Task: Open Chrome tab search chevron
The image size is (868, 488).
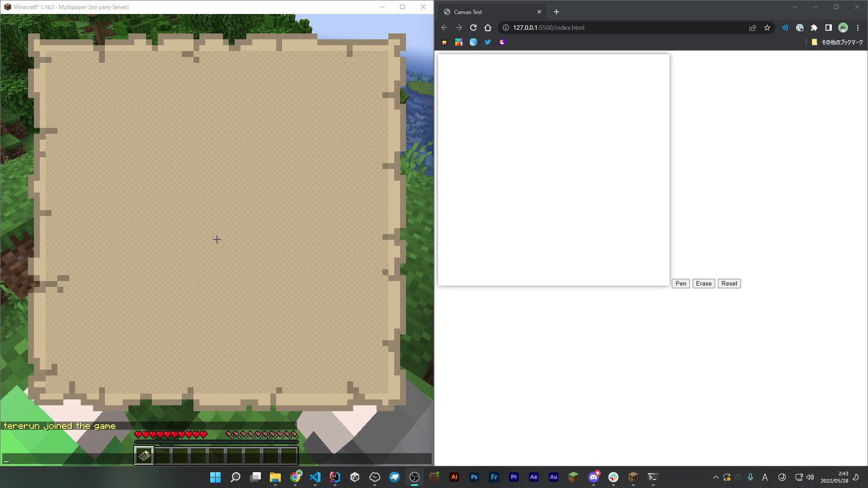Action: [794, 7]
